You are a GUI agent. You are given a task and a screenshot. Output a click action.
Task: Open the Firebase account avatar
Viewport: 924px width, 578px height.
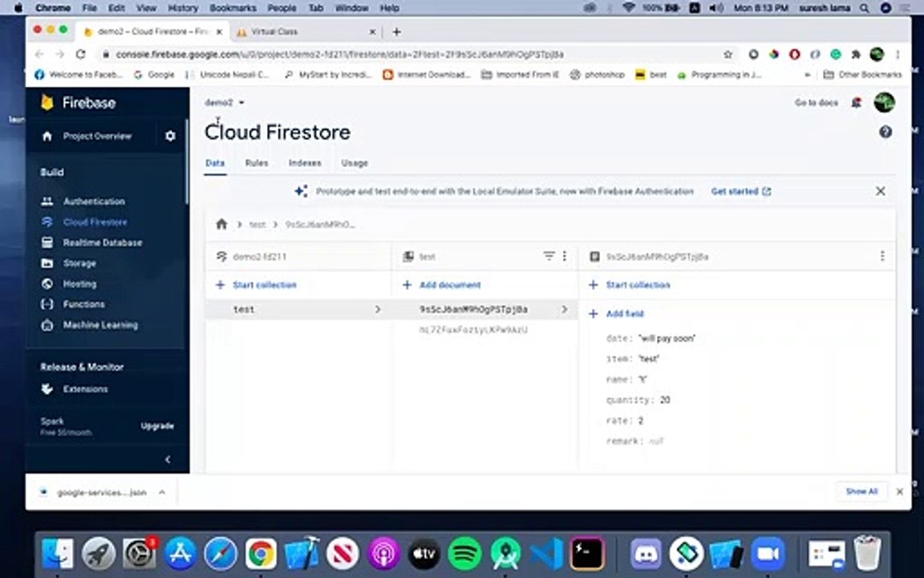tap(884, 103)
